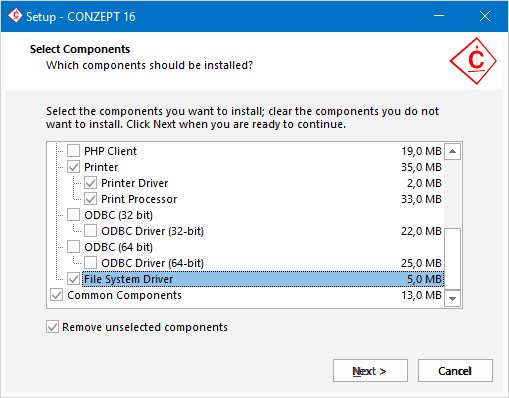The image size is (509, 398).
Task: Select the ODBC Driver (32-bit) label
Action: 152,231
